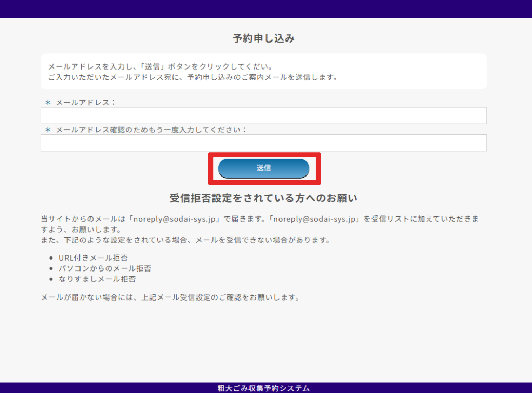Click the asterisk beside the confirmation label
532x393 pixels.
pyautogui.click(x=48, y=130)
